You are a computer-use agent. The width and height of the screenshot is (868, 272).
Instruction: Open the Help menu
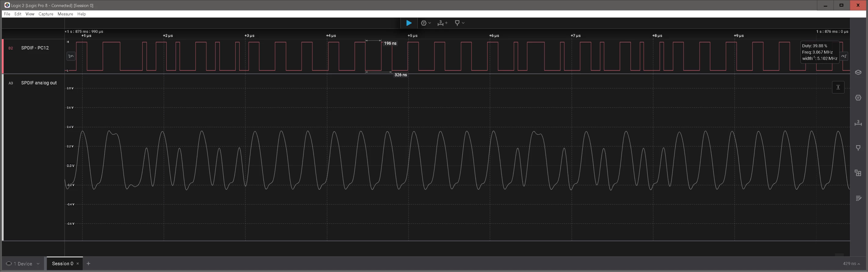coord(81,14)
